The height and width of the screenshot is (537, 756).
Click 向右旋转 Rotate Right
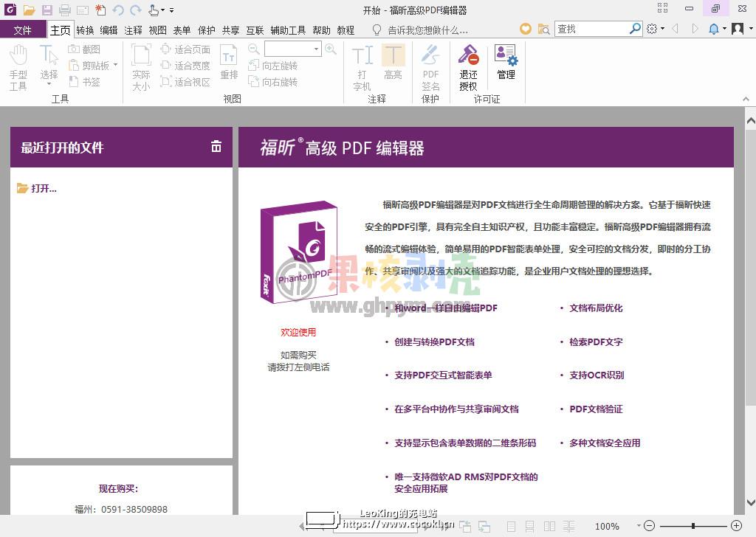pyautogui.click(x=273, y=82)
